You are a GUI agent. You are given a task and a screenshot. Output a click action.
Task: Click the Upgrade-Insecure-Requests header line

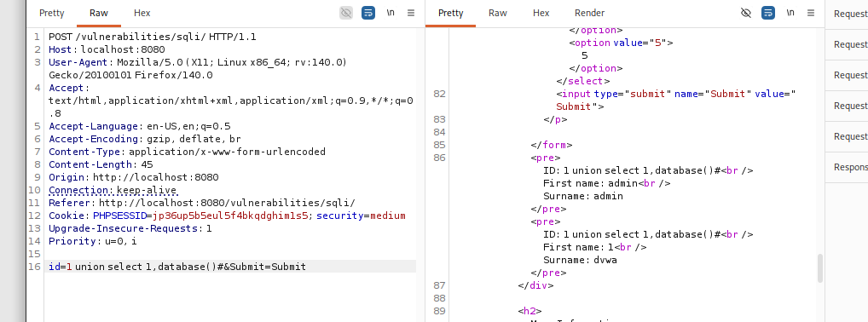[130, 228]
